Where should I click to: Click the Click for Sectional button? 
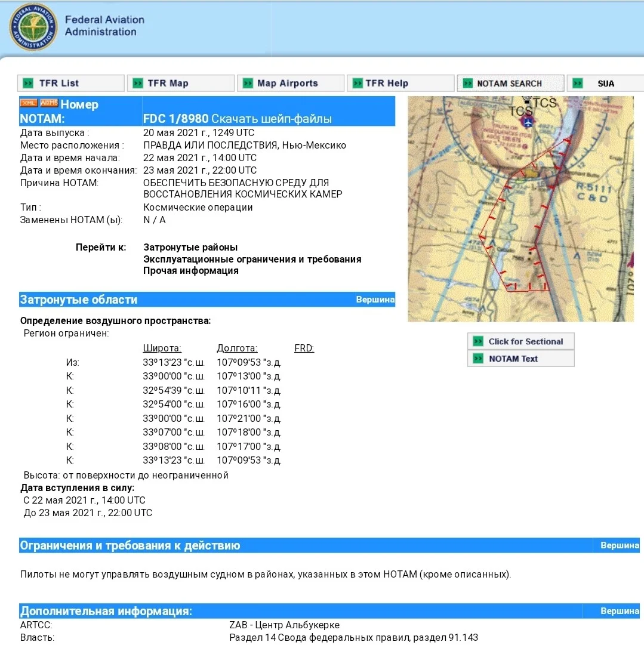click(x=520, y=341)
